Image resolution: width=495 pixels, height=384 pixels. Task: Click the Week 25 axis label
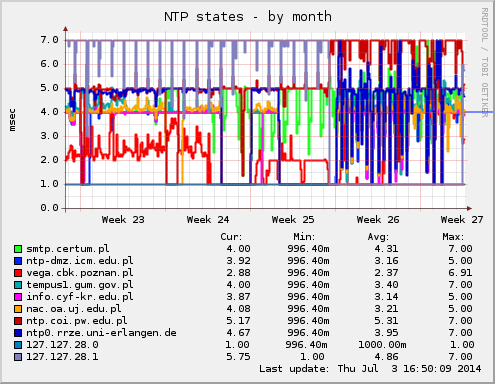click(x=293, y=220)
